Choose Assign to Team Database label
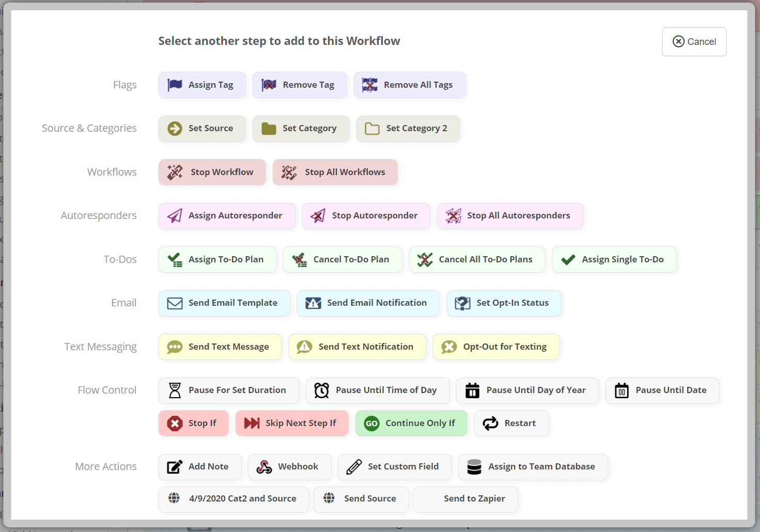Viewport: 760px width, 532px height. [541, 466]
